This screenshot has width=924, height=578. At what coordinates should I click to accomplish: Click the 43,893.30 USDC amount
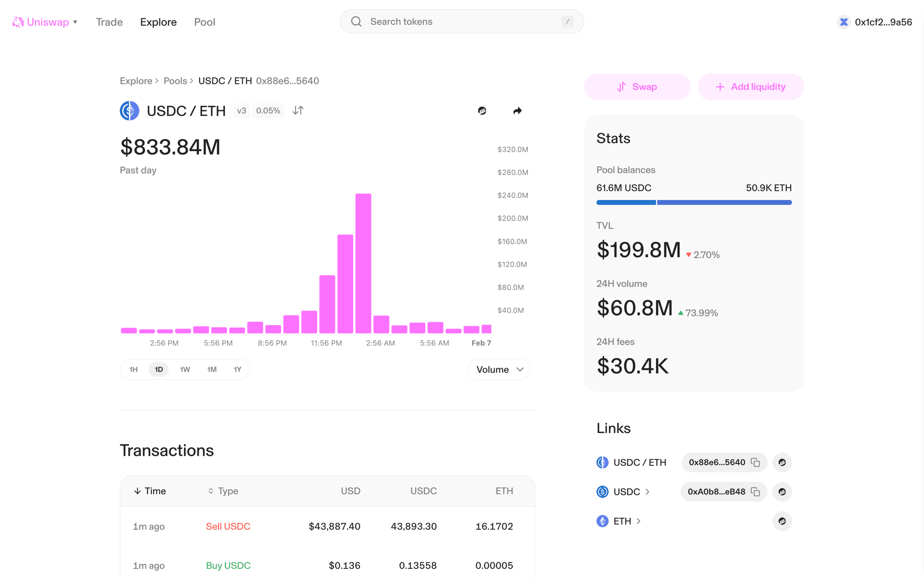[x=414, y=526]
